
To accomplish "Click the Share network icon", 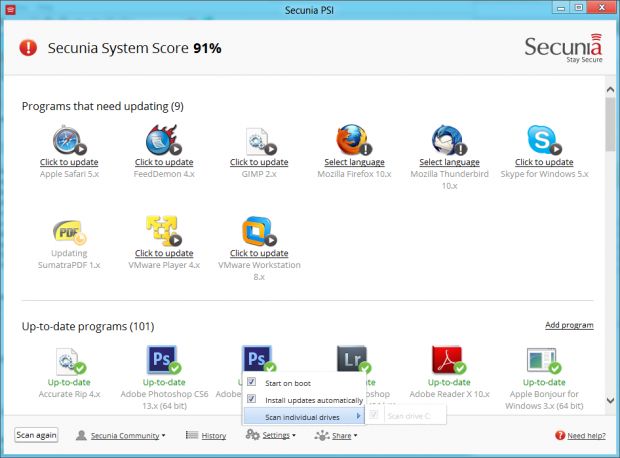I will [x=322, y=435].
